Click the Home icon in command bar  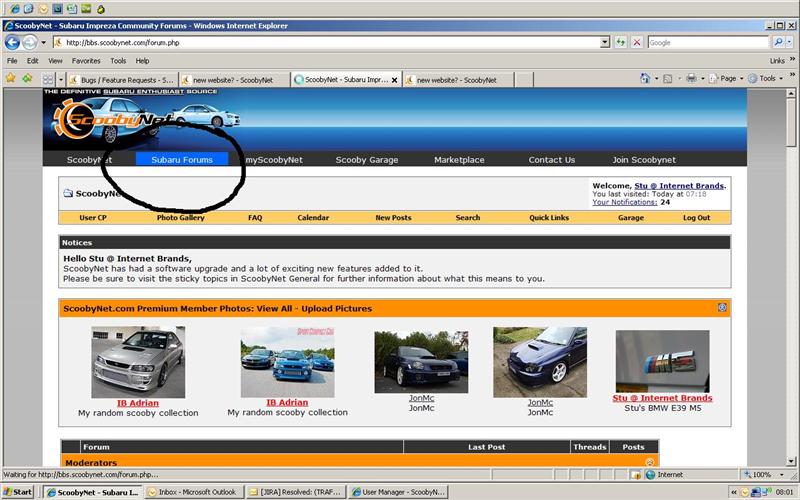point(645,78)
